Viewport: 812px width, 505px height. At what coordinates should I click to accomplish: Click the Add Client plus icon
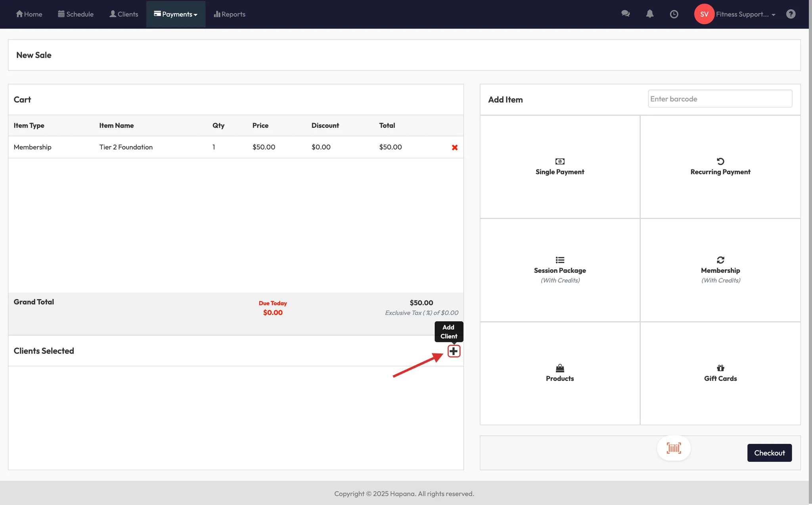(454, 351)
